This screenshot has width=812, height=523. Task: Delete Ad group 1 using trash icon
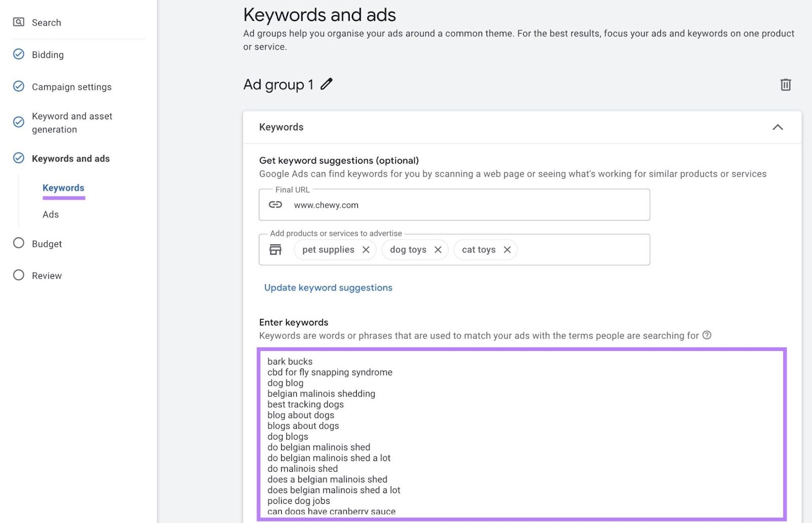785,84
